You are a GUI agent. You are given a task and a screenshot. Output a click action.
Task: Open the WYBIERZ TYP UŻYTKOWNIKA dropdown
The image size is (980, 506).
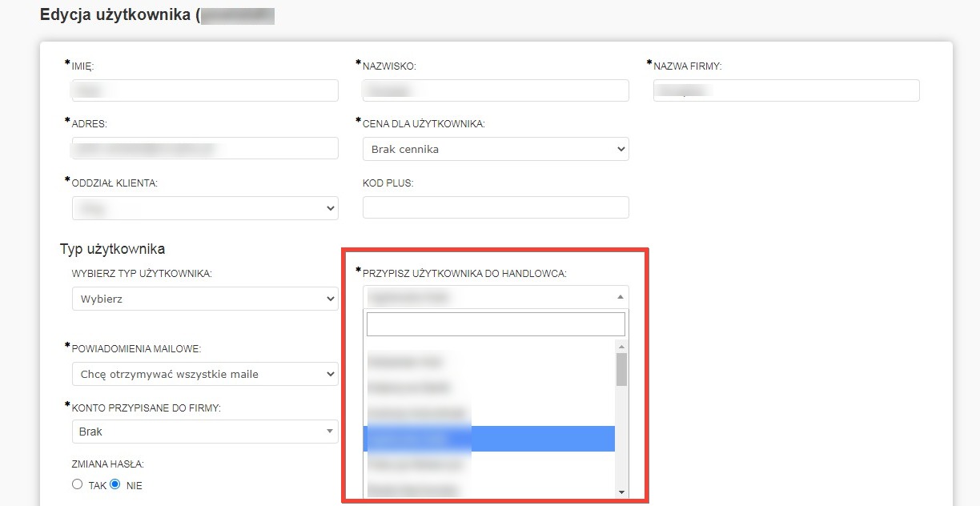point(205,299)
